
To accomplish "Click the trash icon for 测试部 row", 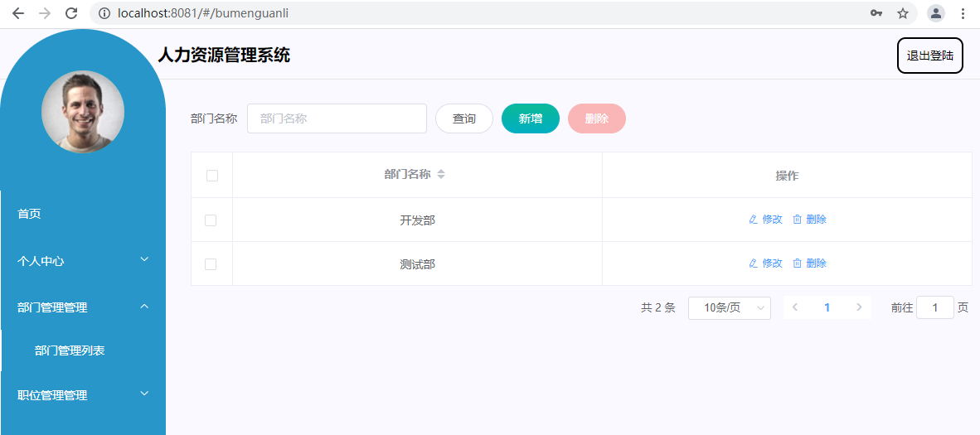I will click(798, 263).
